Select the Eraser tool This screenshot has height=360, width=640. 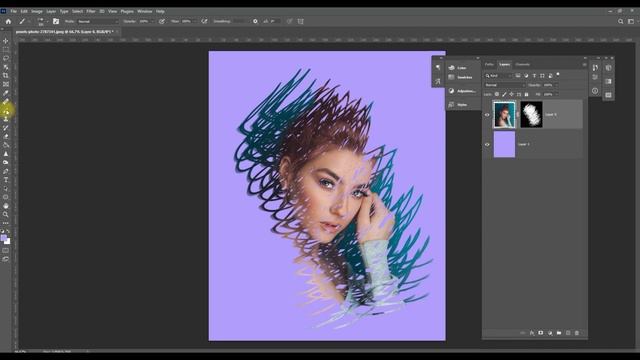(x=6, y=136)
